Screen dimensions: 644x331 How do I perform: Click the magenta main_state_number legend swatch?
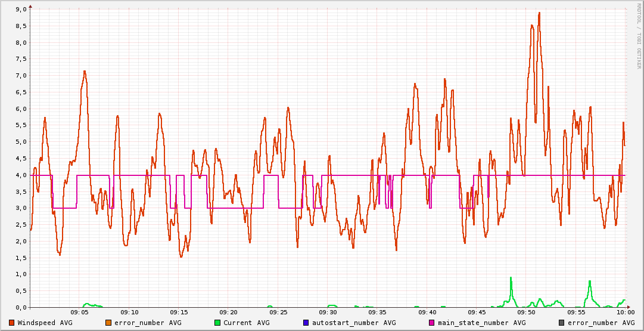pos(432,323)
